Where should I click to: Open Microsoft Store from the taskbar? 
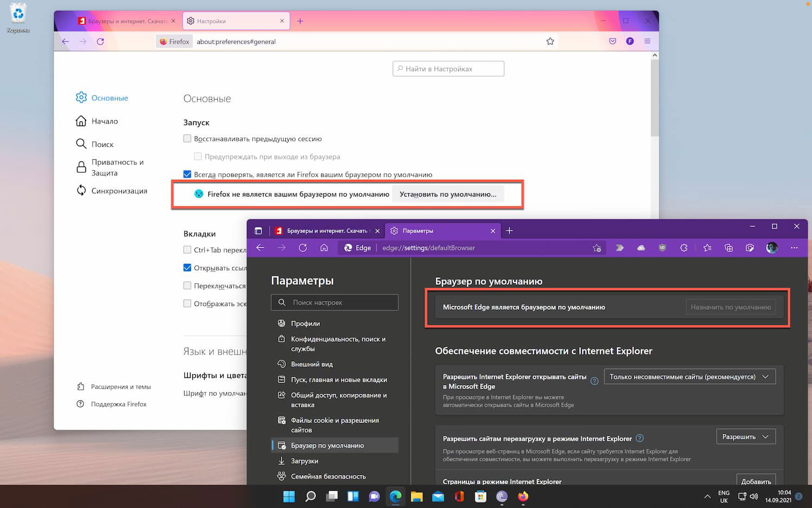pyautogui.click(x=480, y=496)
